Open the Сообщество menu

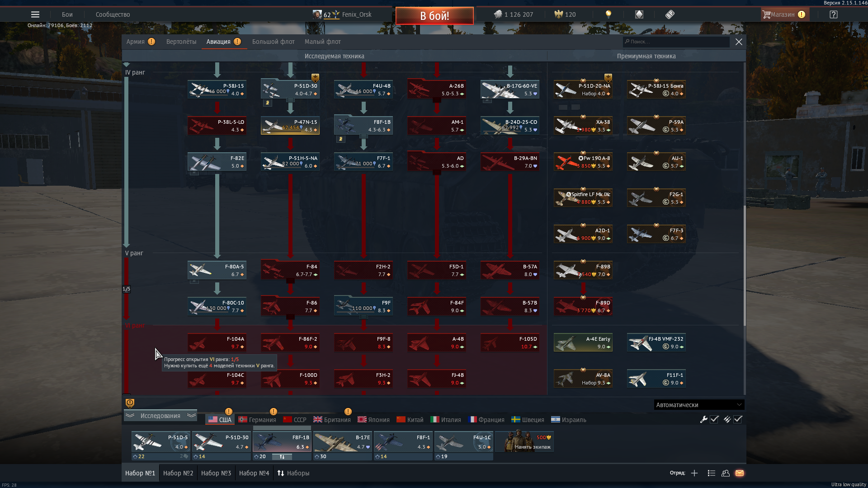tap(113, 14)
